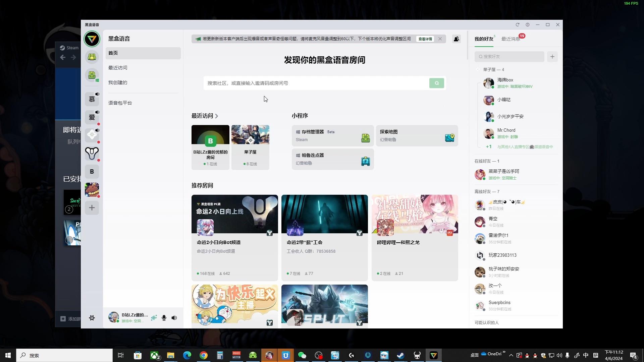644x362 pixels.
Task: Open the friends group icon in left sidebar
Action: click(x=92, y=57)
